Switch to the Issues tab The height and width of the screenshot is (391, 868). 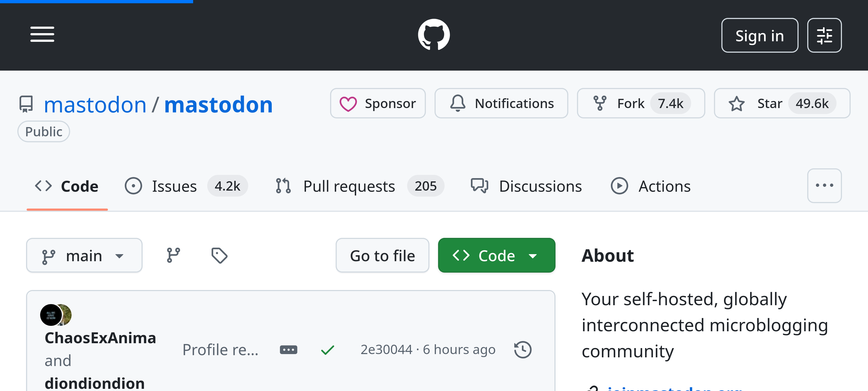click(174, 185)
